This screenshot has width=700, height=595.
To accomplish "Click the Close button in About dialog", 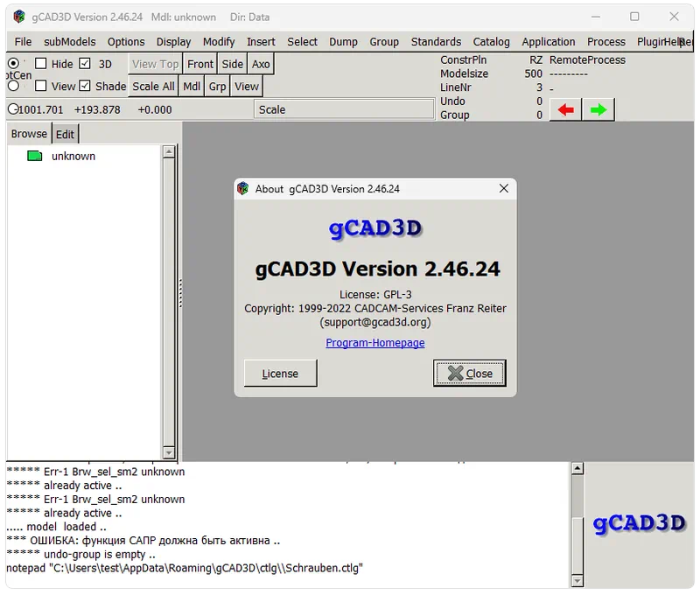I will (x=469, y=373).
